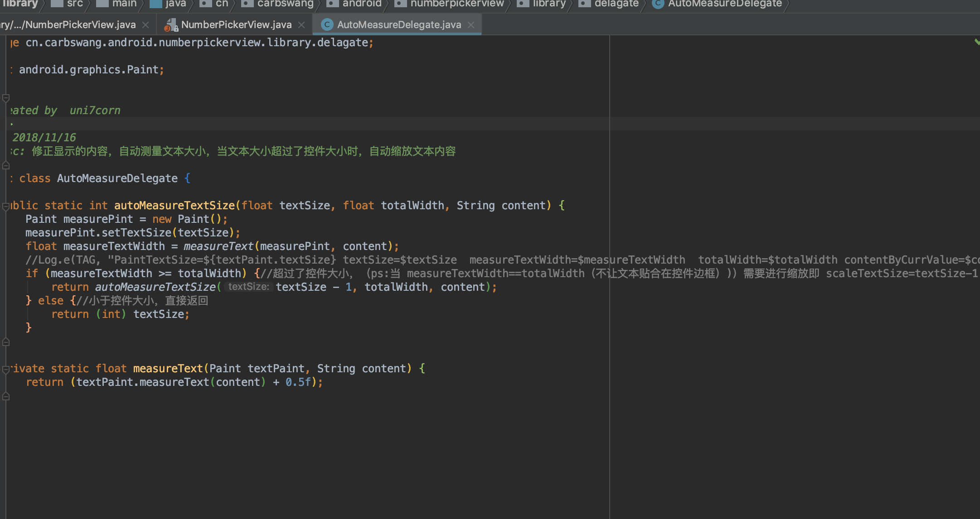Click the package icon next to numberpickerview breadcrumb
This screenshot has width=980, height=519.
coord(401,4)
